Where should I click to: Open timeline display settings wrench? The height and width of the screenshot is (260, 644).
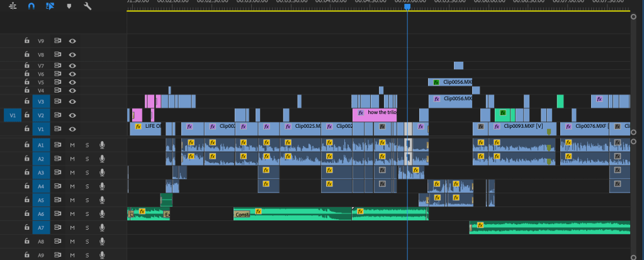click(x=88, y=6)
